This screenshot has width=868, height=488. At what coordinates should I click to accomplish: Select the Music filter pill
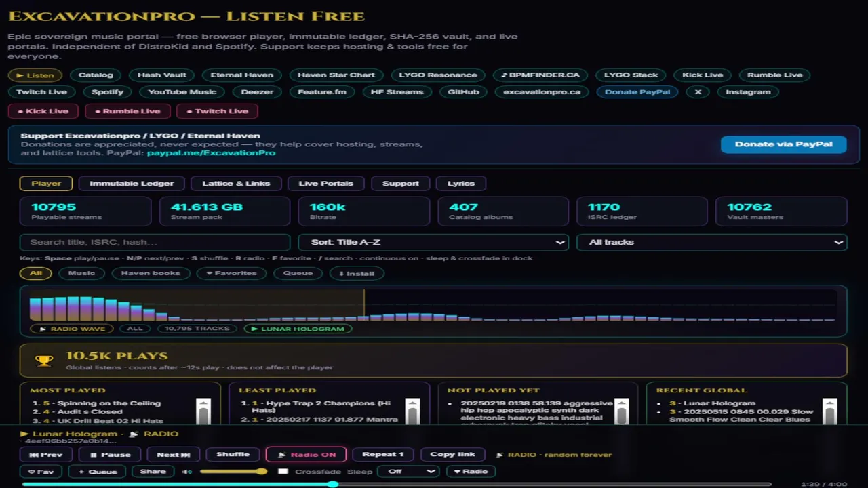(81, 273)
